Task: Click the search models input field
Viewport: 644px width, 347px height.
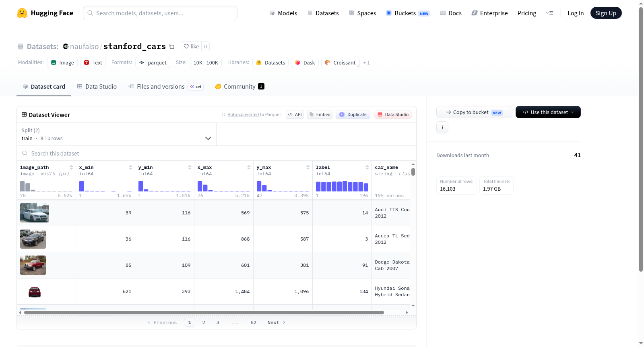Action: click(160, 13)
